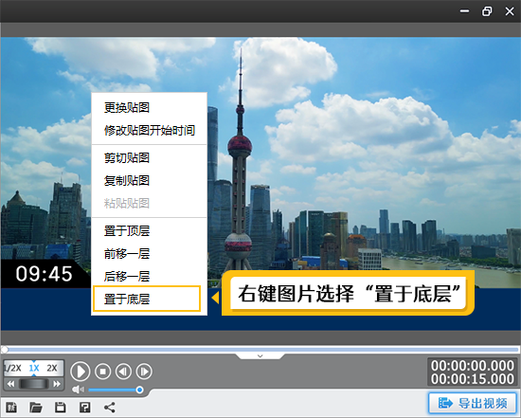Stop playback with the stop button
The width and height of the screenshot is (521, 418).
pos(103,371)
